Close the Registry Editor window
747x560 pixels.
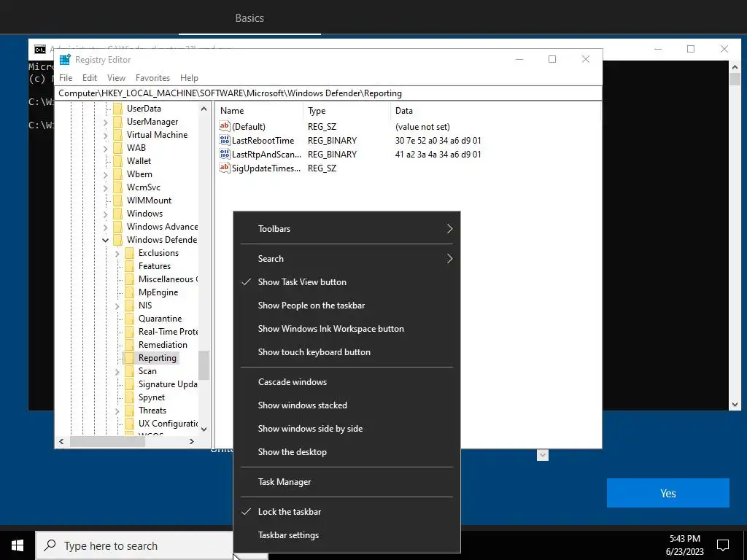586,59
